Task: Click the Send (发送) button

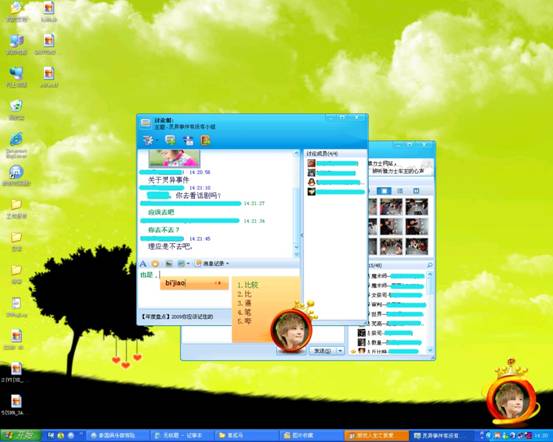Action: tap(323, 351)
